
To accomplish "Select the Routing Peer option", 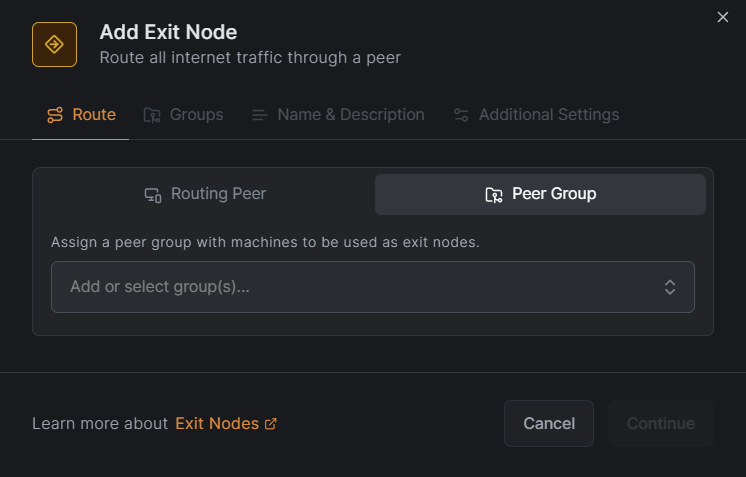I will (205, 194).
